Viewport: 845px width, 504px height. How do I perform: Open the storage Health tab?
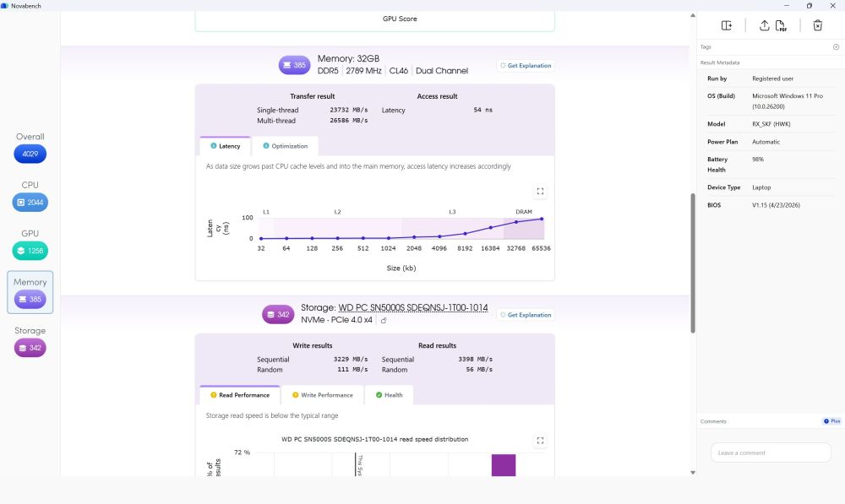point(389,395)
